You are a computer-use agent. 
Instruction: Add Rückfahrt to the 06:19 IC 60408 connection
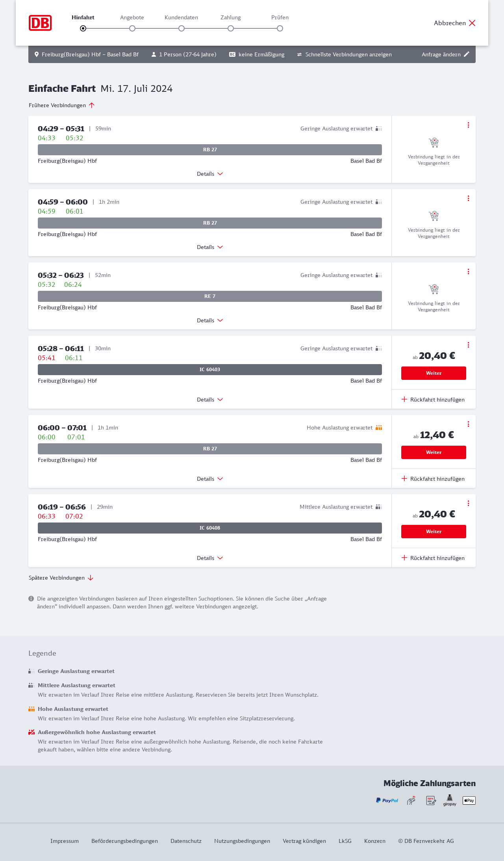coord(433,558)
